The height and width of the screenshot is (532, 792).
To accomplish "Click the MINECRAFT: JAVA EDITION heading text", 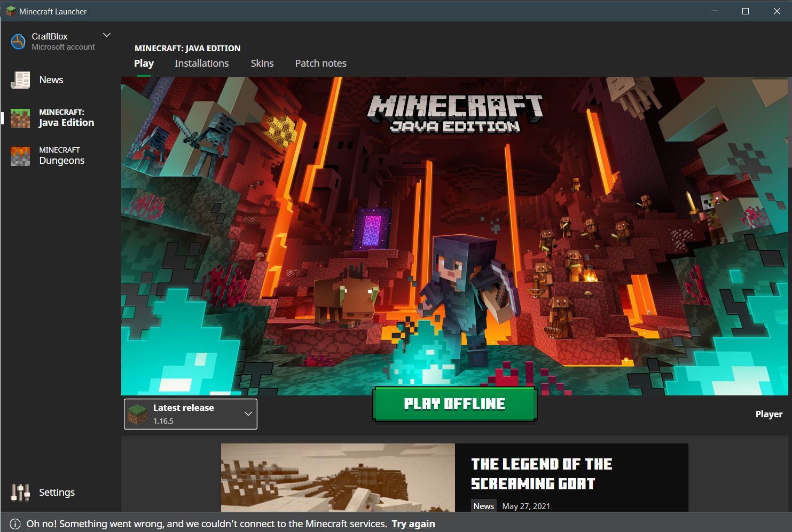I will 187,48.
